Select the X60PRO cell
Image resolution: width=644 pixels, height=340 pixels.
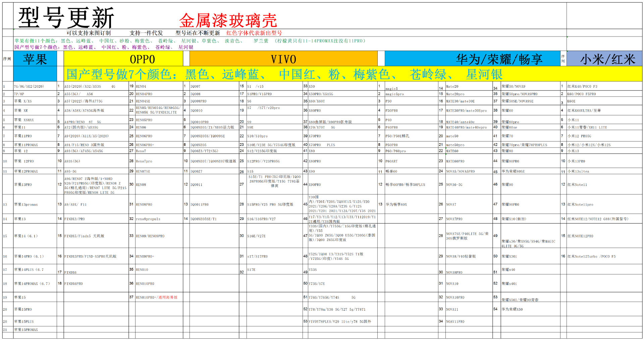(x=342, y=110)
